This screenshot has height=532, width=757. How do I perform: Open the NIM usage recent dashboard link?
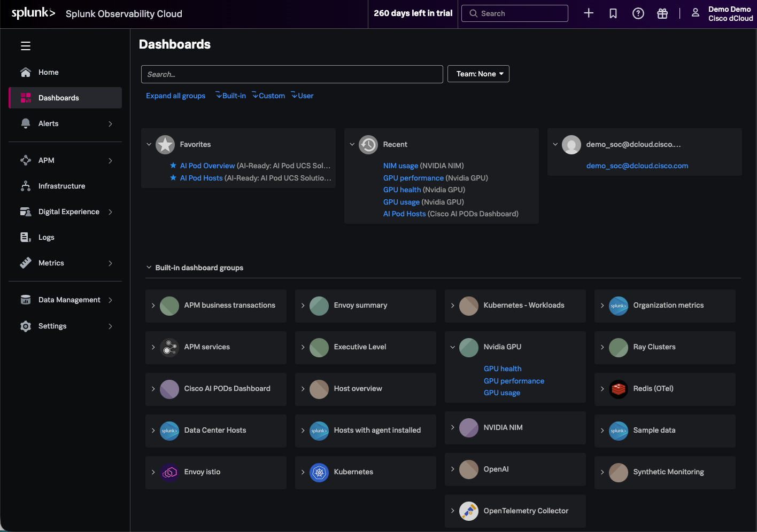(x=400, y=166)
